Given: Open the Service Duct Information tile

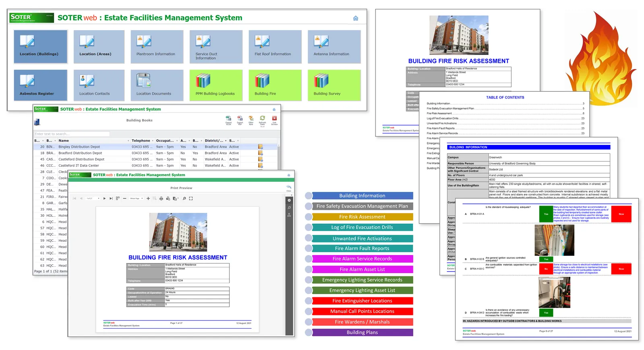Looking at the screenshot, I should [216, 47].
